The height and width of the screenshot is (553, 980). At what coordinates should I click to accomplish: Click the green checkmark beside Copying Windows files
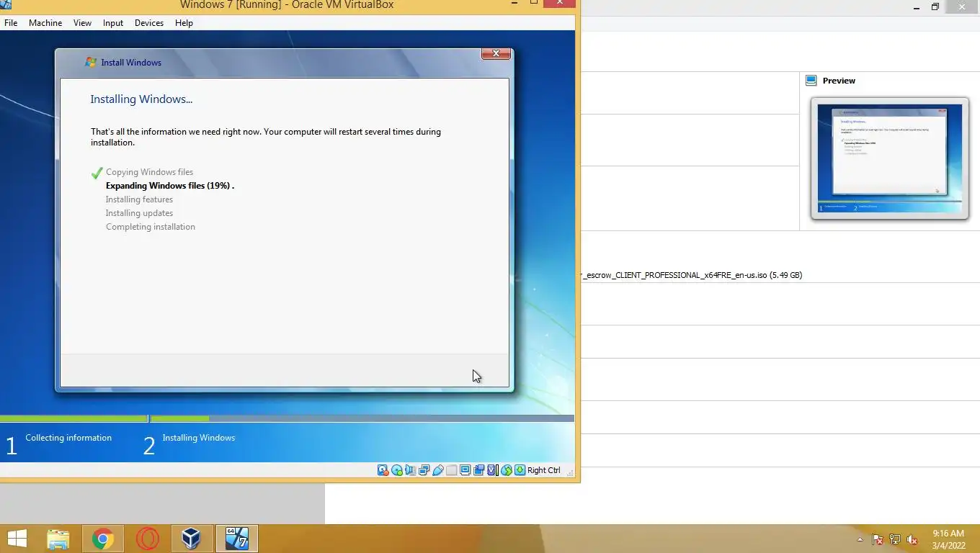97,173
